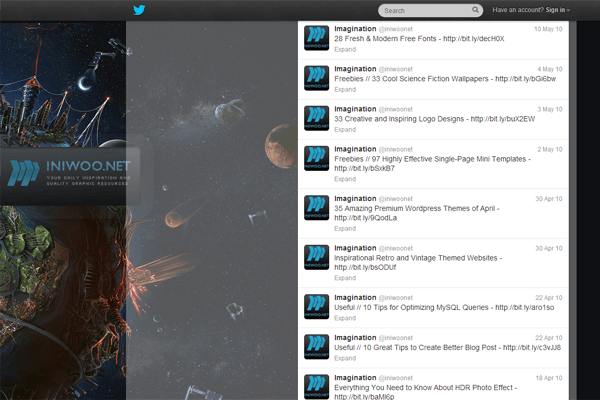This screenshot has width=600, height=400.
Task: Expand the Create Better Blog Post tweet
Action: [x=345, y=358]
